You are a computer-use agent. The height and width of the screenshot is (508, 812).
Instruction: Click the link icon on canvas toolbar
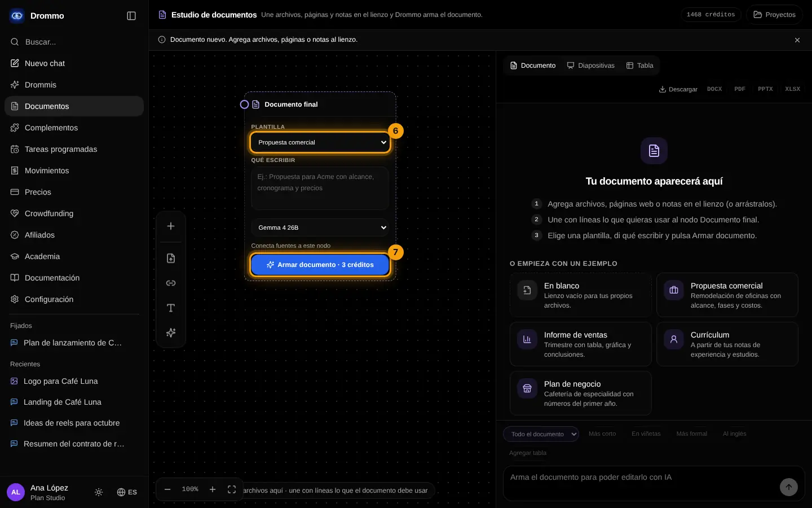click(x=171, y=283)
